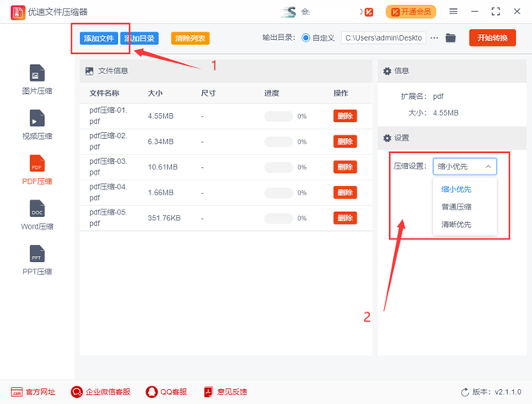Click the three-dots browse output path button
The height and width of the screenshot is (404, 532).
coord(434,38)
